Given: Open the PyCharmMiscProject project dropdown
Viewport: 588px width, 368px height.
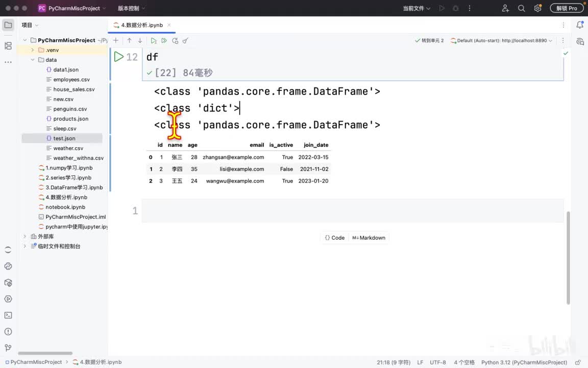Looking at the screenshot, I should pos(72,8).
